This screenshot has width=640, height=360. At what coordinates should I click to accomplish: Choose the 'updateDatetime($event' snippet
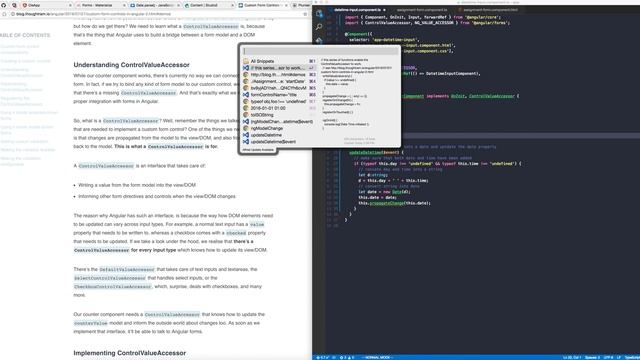279,142
